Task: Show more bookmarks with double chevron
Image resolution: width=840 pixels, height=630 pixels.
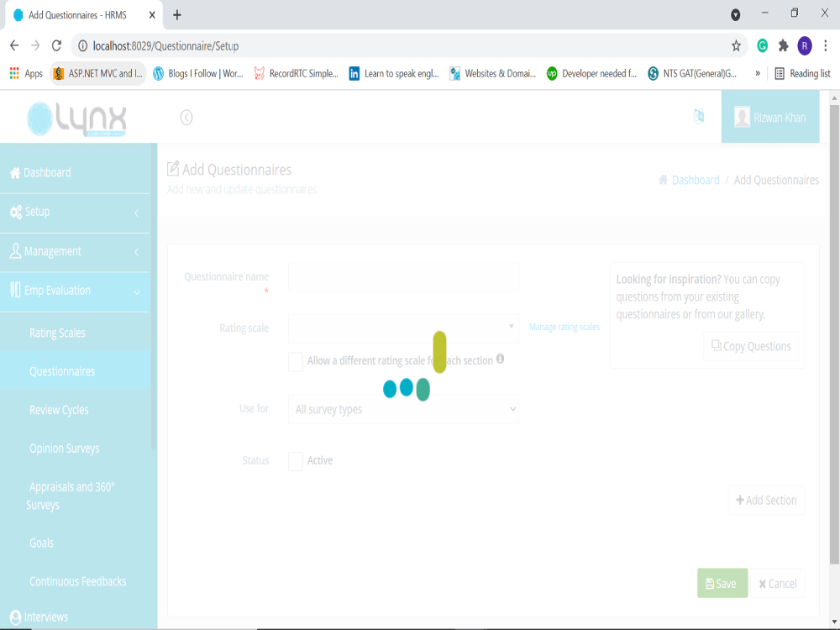Action: click(758, 73)
